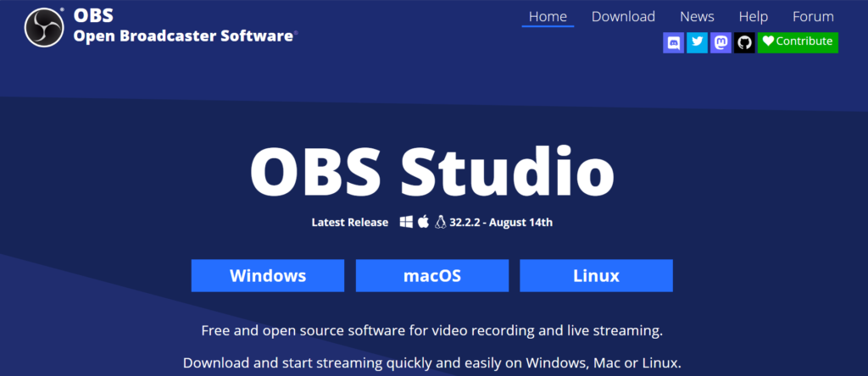The width and height of the screenshot is (868, 376).
Task: Download OBS for Windows button
Action: click(268, 275)
